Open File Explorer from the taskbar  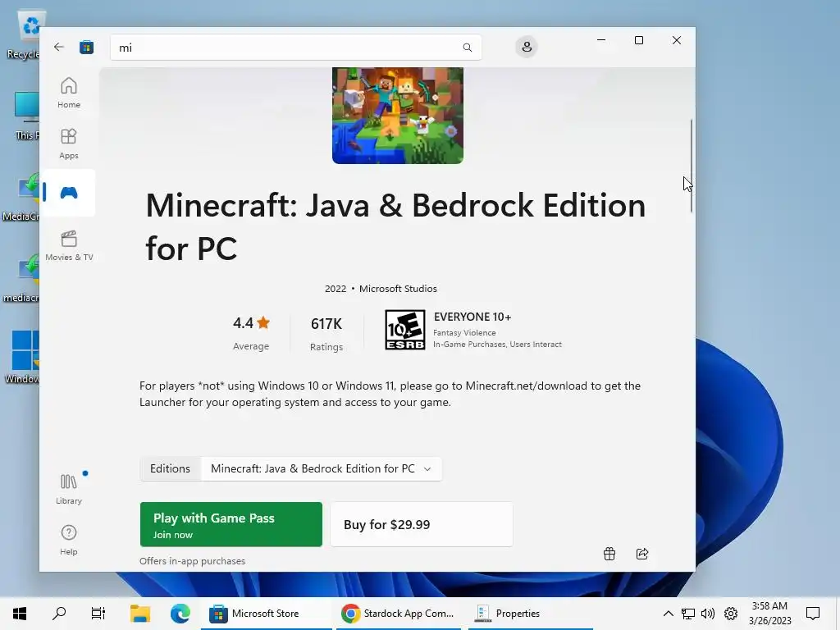coord(140,614)
